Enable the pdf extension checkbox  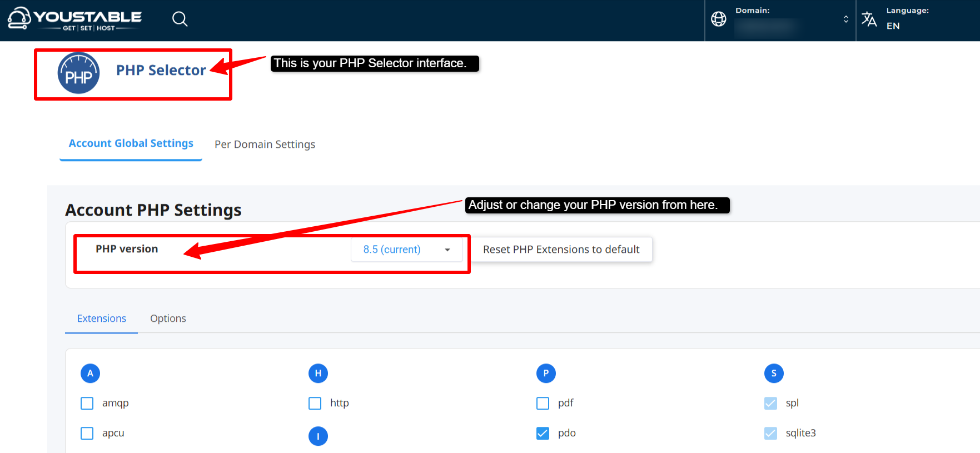click(x=543, y=403)
